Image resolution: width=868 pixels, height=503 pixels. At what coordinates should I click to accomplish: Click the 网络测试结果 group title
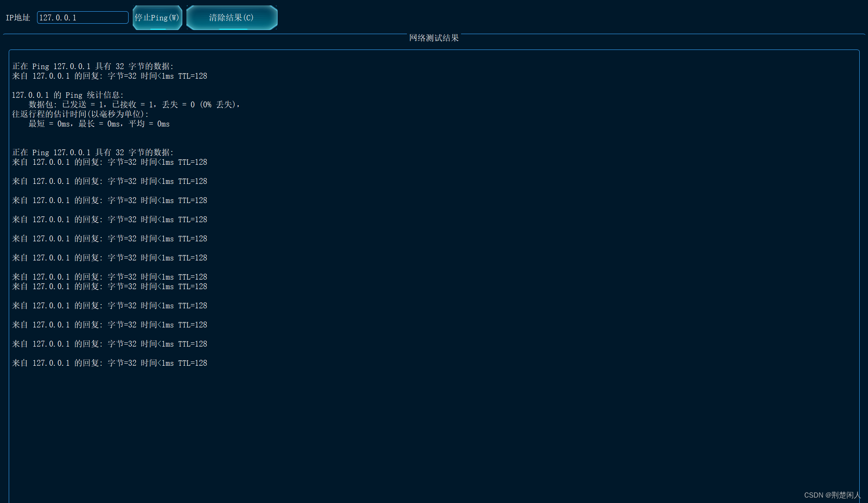(x=434, y=38)
